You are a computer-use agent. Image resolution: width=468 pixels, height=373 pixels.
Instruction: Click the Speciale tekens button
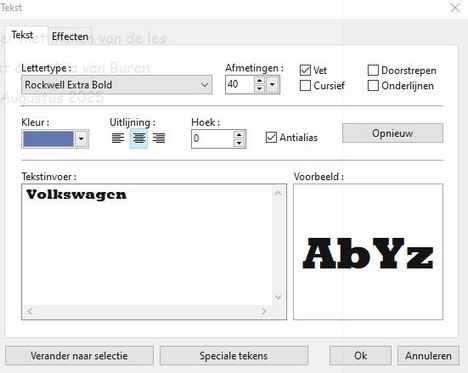[234, 356]
